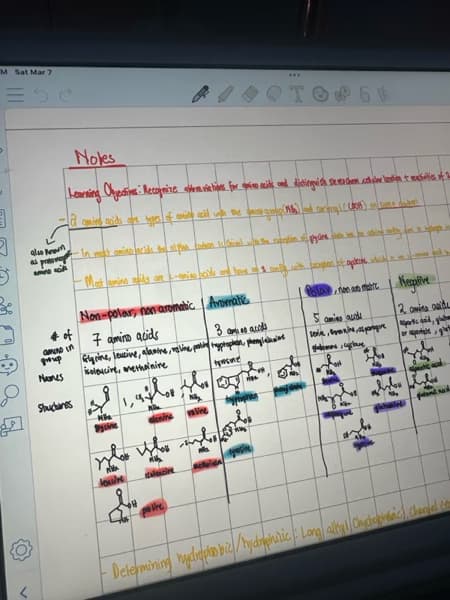Open the settings gear in the sidebar
The width and height of the screenshot is (450, 600).
[x=21, y=550]
